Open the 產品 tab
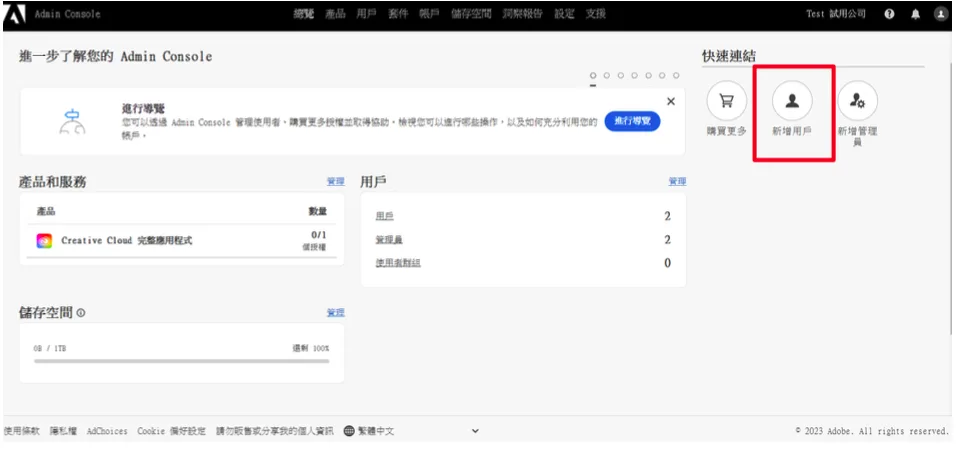958x461 pixels. tap(335, 14)
